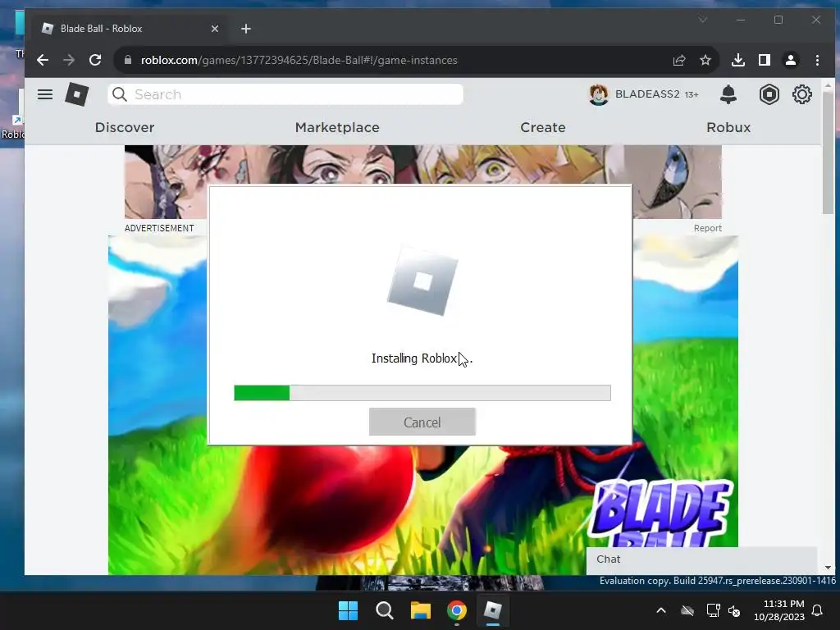Image resolution: width=840 pixels, height=630 pixels.
Task: Click the lock icon in address bar
Action: point(127,60)
